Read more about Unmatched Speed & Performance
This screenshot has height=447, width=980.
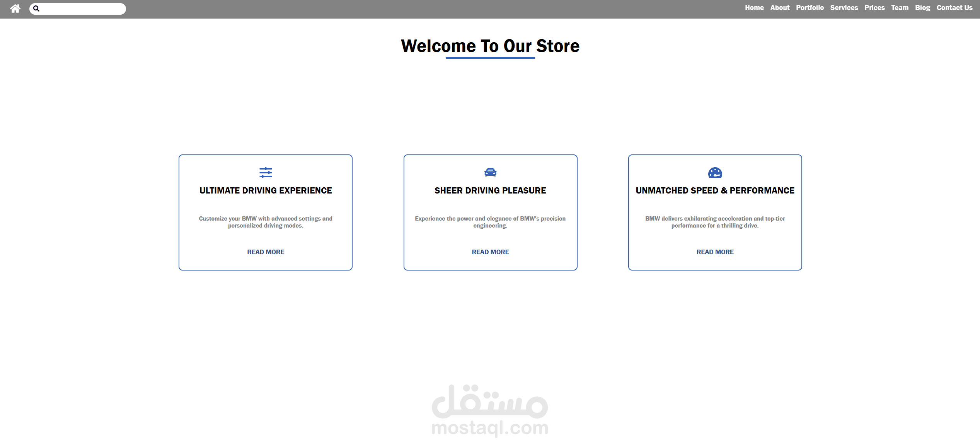(715, 252)
